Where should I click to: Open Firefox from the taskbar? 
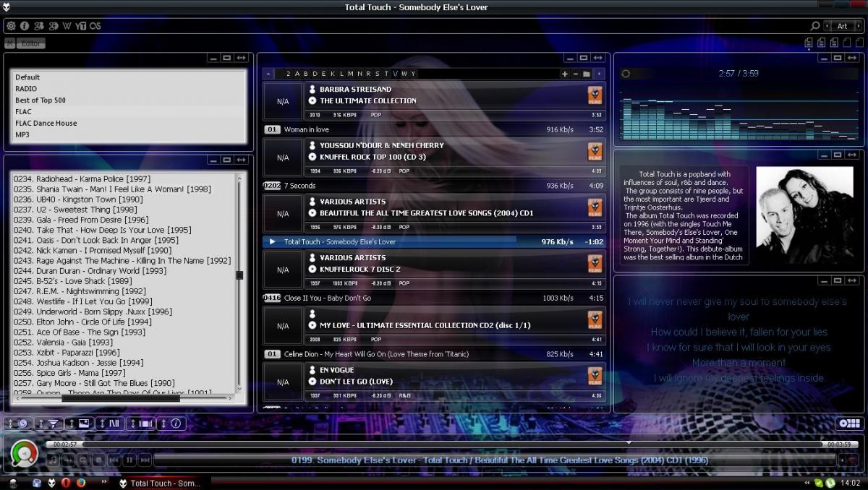pyautogui.click(x=81, y=483)
